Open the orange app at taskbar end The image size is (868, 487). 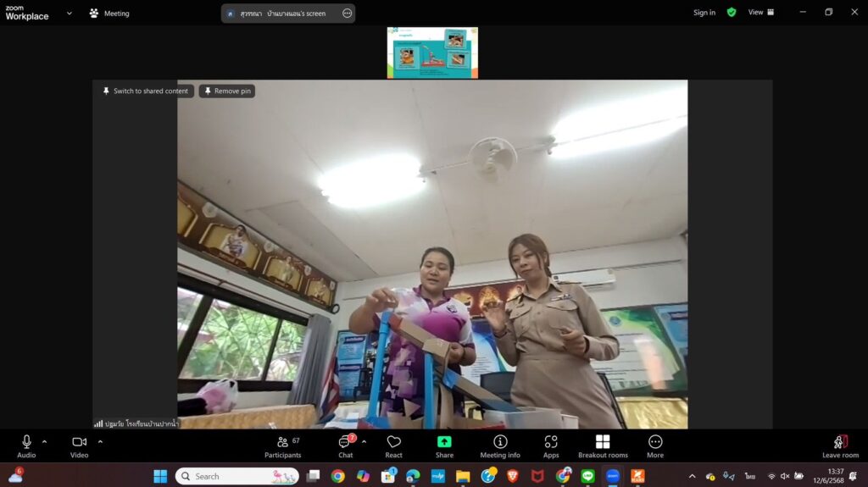click(x=637, y=476)
